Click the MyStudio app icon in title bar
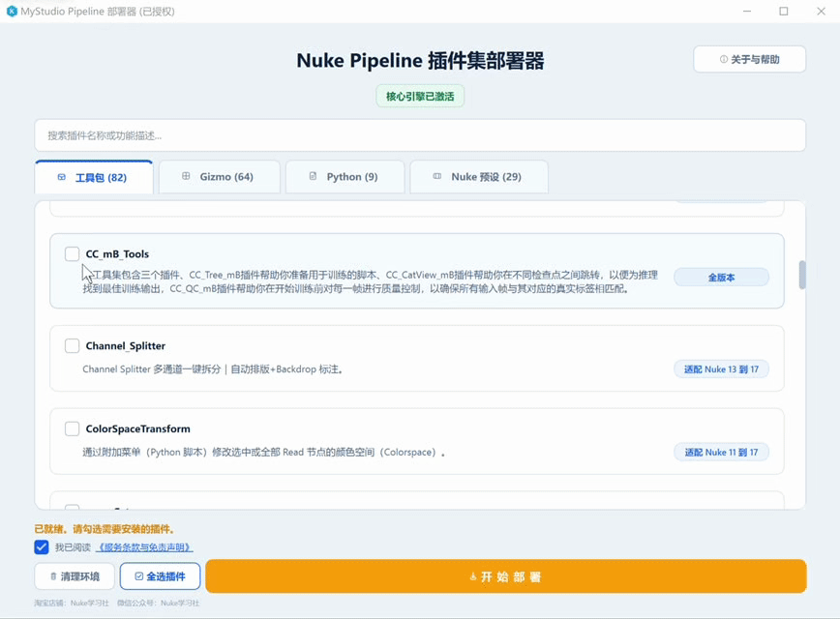The width and height of the screenshot is (840, 619). (x=12, y=12)
